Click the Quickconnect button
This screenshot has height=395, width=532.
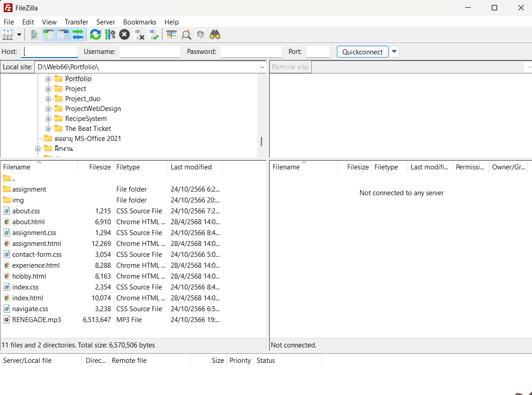click(x=362, y=52)
